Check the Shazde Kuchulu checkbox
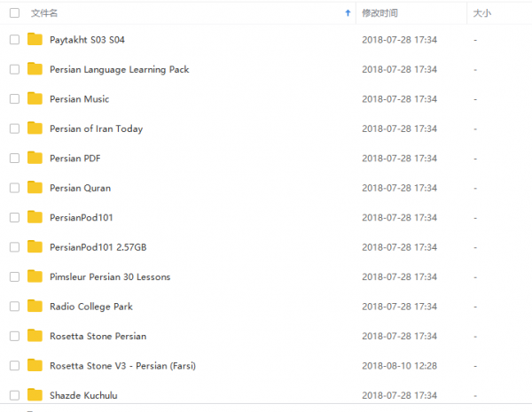The width and height of the screenshot is (532, 412). pyautogui.click(x=14, y=395)
